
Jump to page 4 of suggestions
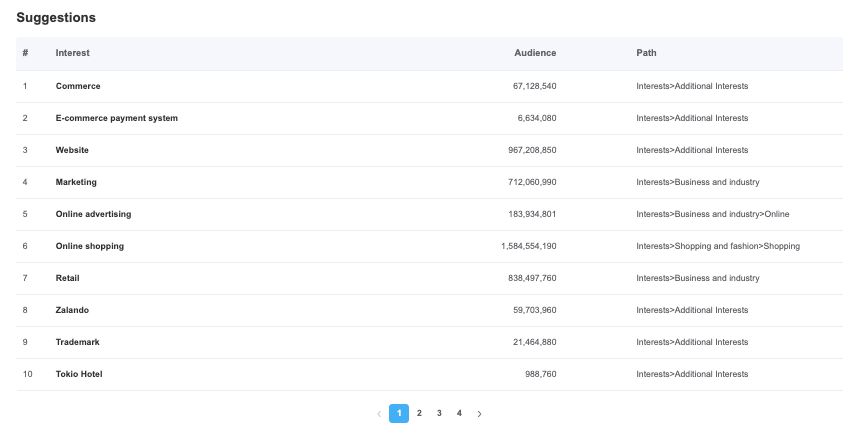coord(459,413)
